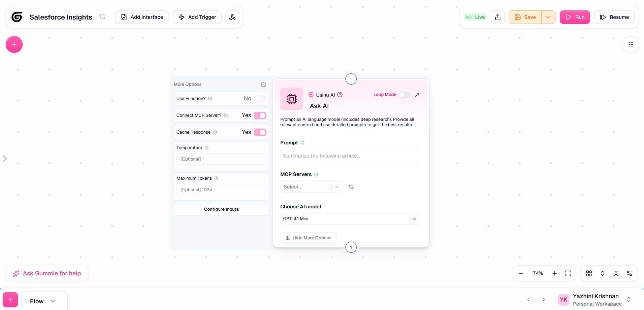Image resolution: width=644 pixels, height=310 pixels.
Task: Open the Choose AI model dropdown
Action: click(350, 219)
